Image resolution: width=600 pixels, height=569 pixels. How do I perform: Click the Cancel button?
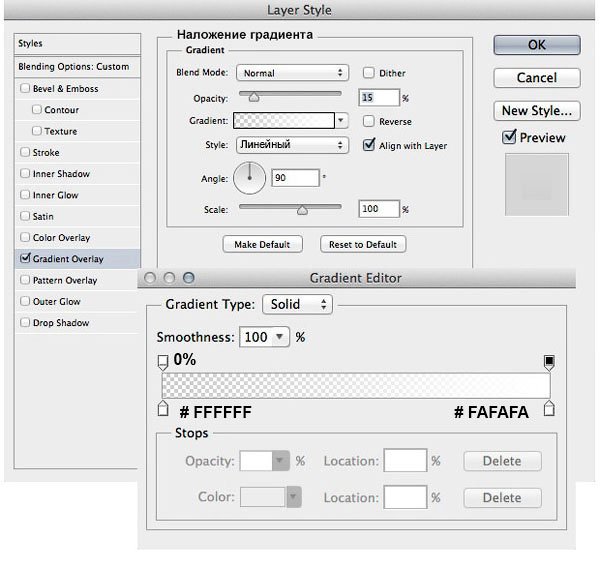point(537,78)
